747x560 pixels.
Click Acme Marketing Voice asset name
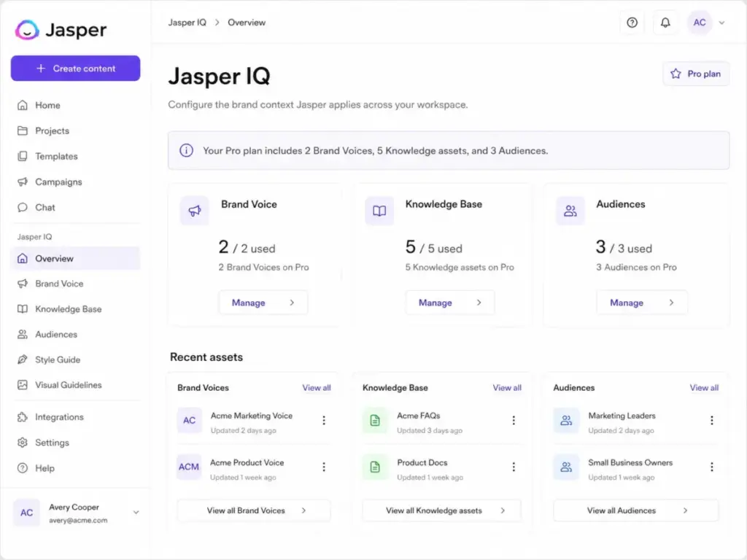tap(252, 416)
